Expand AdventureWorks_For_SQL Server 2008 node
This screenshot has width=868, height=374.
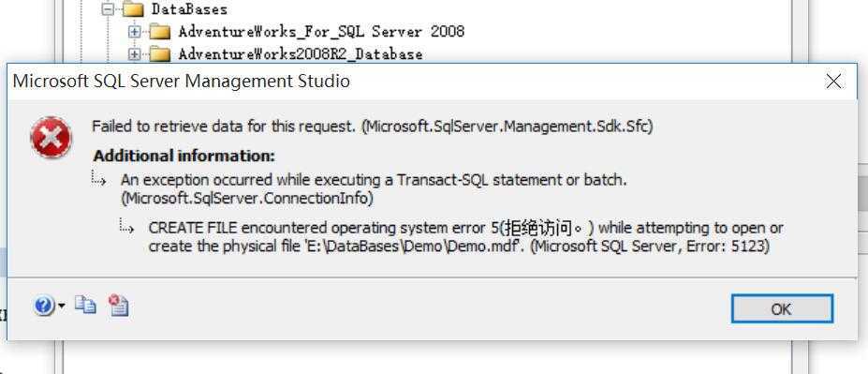(x=134, y=32)
